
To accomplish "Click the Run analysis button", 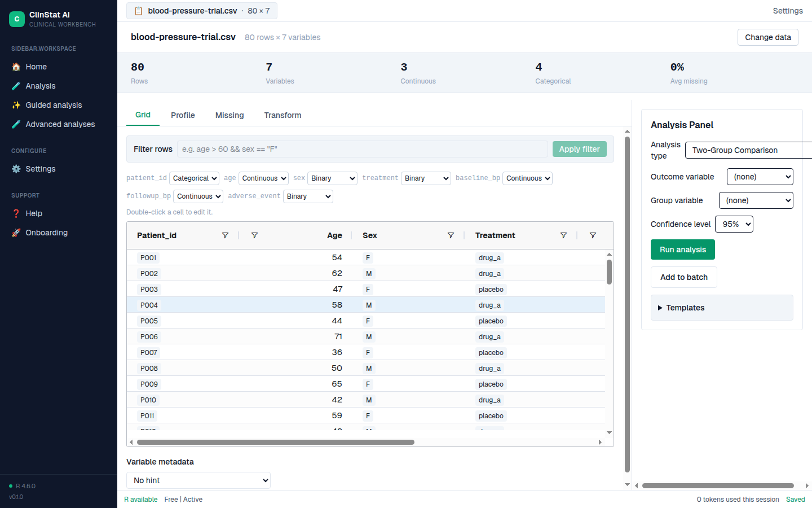I will point(682,249).
